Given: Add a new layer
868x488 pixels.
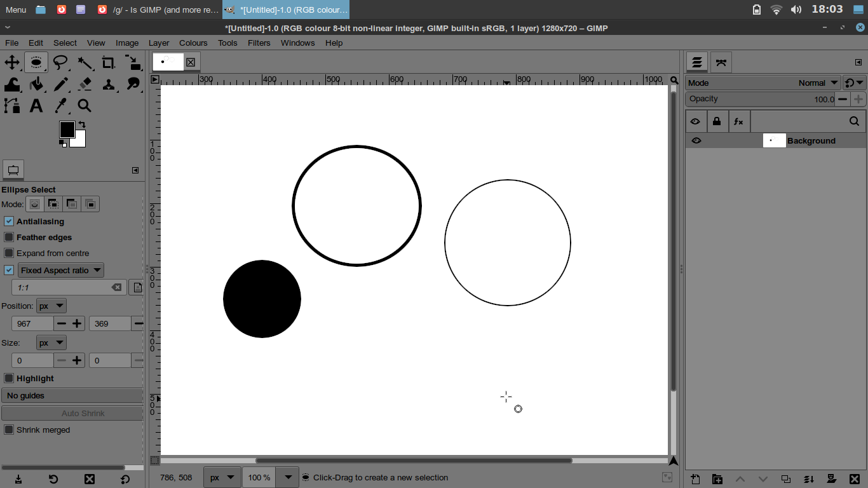Looking at the screenshot, I should tap(696, 479).
